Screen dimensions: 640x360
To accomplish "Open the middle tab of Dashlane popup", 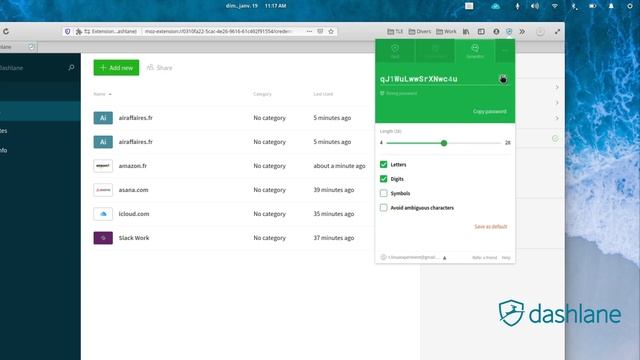I will [x=435, y=51].
